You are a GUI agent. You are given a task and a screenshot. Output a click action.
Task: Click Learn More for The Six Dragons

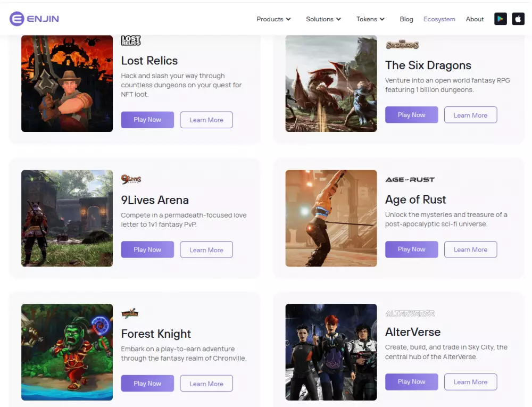tap(470, 115)
